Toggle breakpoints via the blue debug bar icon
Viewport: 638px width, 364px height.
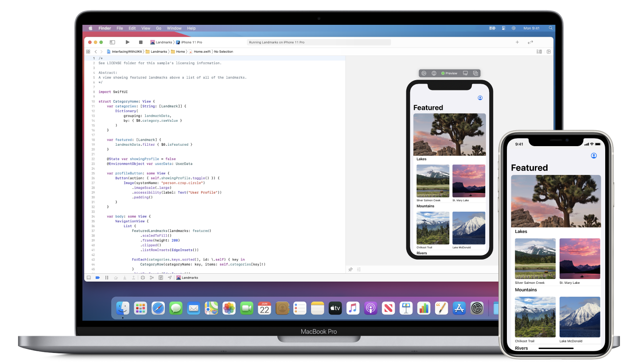[98, 278]
